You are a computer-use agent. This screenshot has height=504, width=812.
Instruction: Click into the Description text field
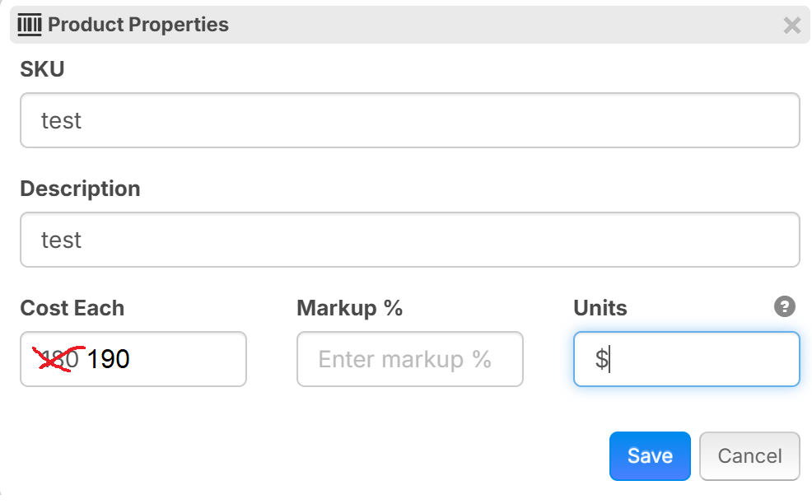point(409,240)
